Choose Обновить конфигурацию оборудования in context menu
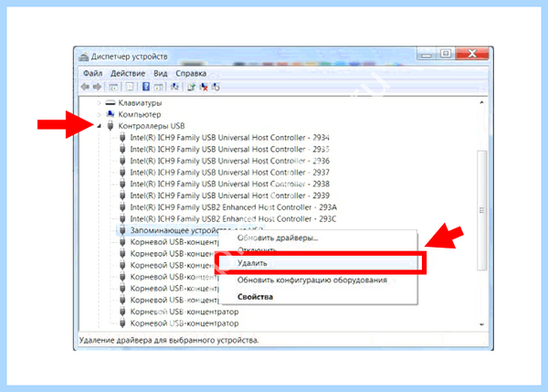This screenshot has width=548, height=392. [318, 281]
